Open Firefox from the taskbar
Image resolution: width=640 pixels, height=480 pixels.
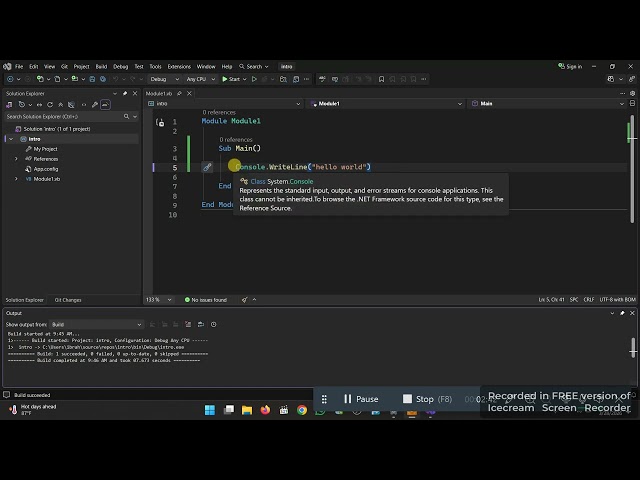pos(265,410)
